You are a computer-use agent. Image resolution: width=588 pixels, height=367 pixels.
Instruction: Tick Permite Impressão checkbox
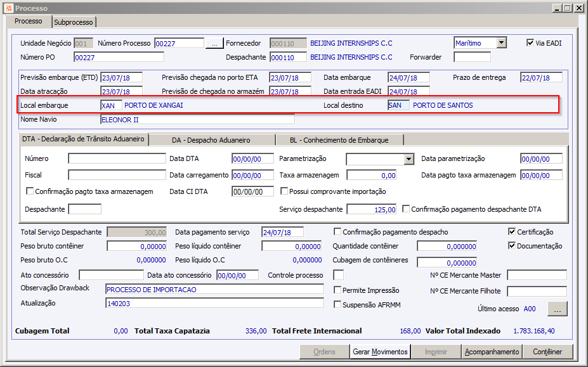pyautogui.click(x=337, y=290)
